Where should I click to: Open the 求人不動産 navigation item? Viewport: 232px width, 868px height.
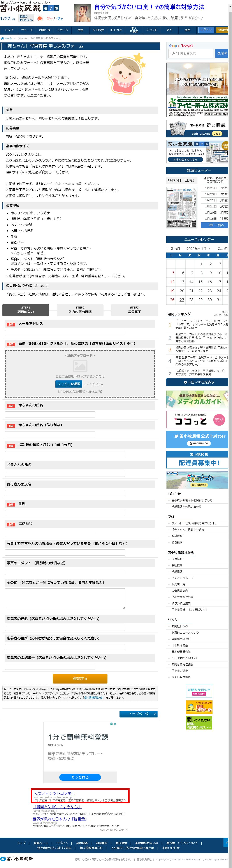pyautogui.click(x=134, y=30)
